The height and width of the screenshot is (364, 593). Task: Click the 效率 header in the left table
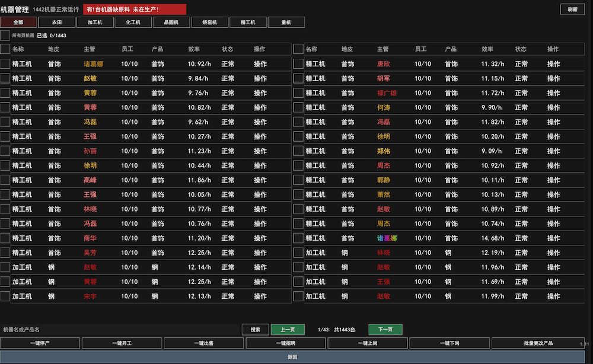point(194,49)
